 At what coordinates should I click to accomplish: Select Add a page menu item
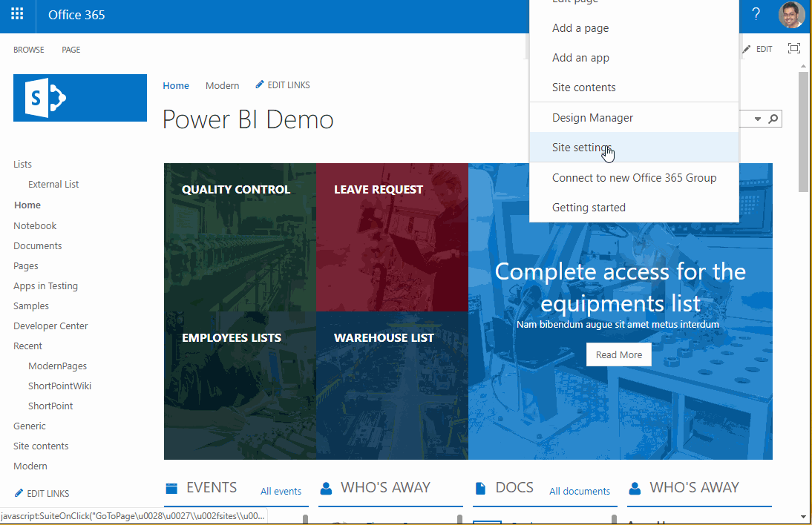tap(634, 28)
